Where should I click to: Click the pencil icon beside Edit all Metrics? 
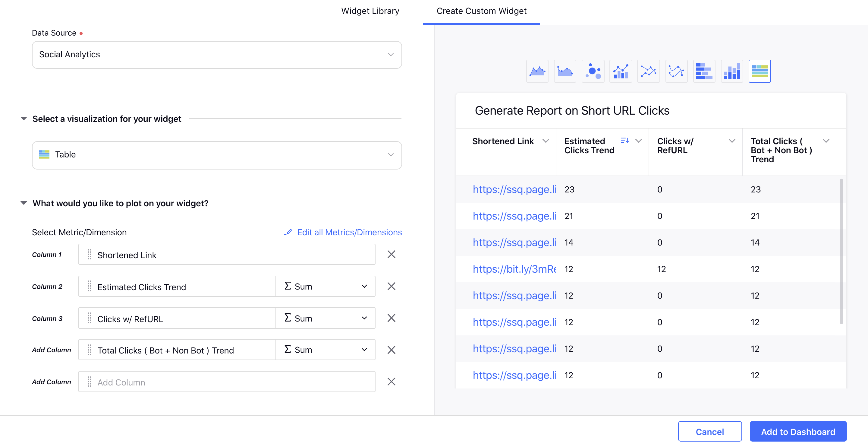point(288,232)
